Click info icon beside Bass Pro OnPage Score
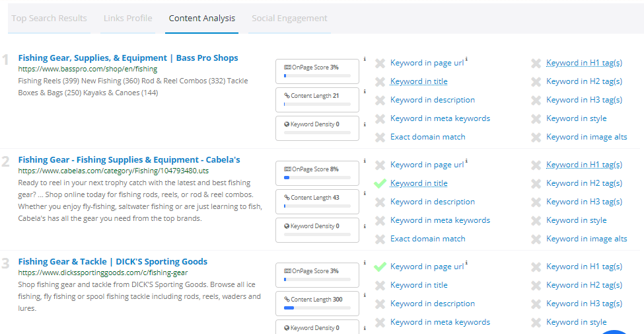Image resolution: width=644 pixels, height=334 pixels. point(365,60)
